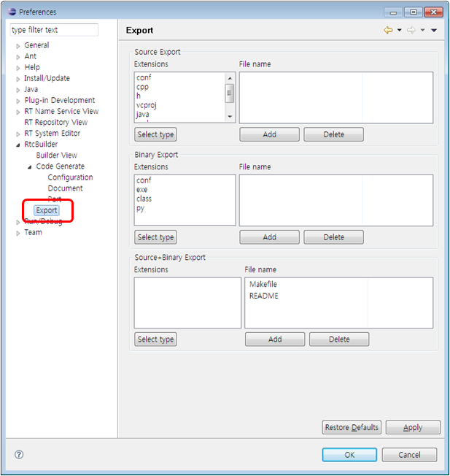
Task: Click the Source Export File name list
Action: [336, 97]
